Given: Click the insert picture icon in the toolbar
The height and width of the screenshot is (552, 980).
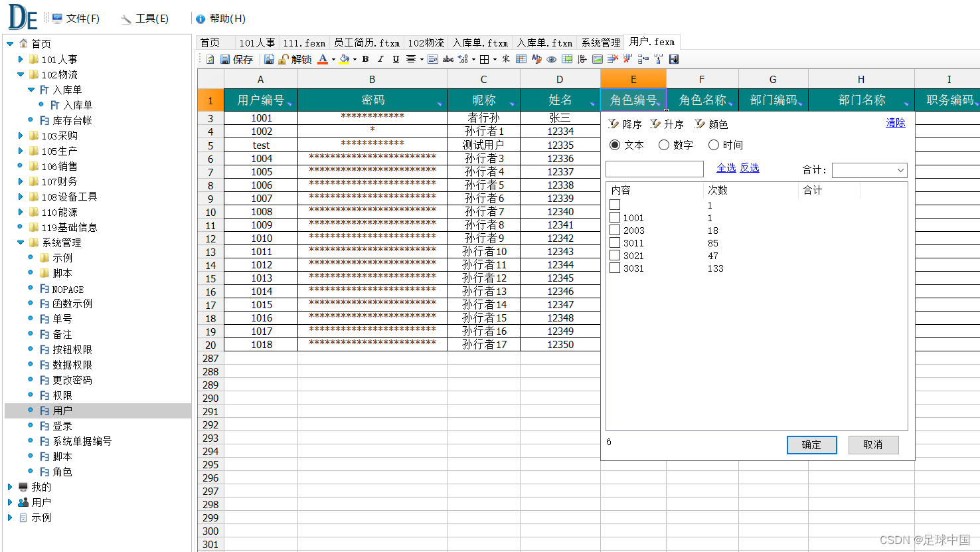Looking at the screenshot, I should click(597, 59).
